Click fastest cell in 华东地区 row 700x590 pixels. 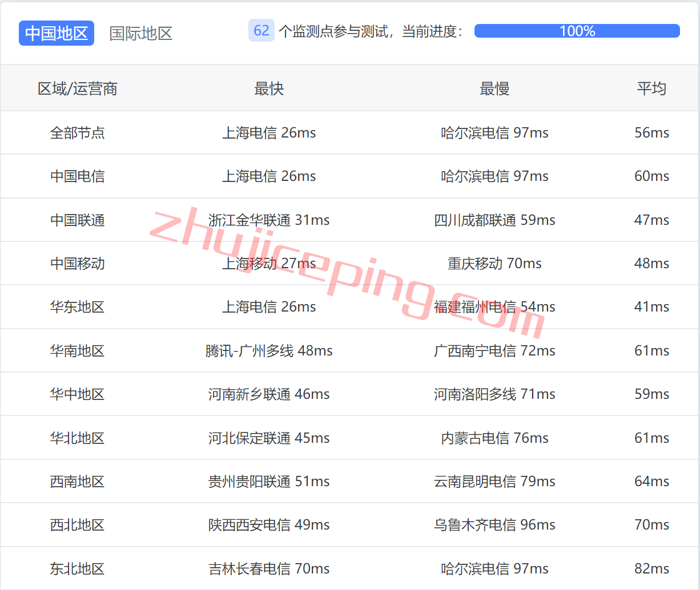[269, 307]
